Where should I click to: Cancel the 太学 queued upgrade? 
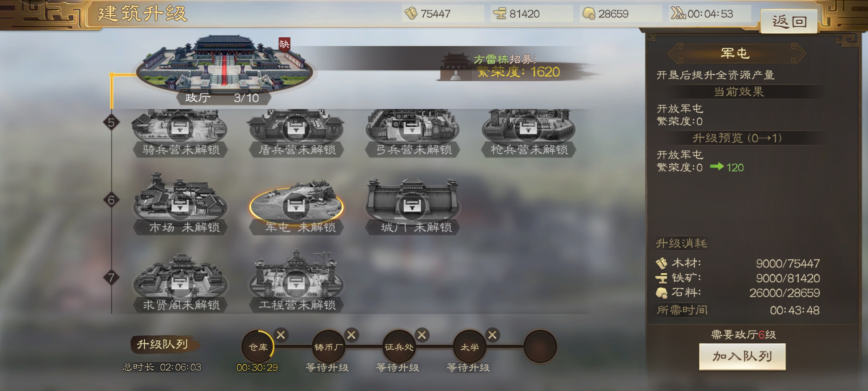492,335
